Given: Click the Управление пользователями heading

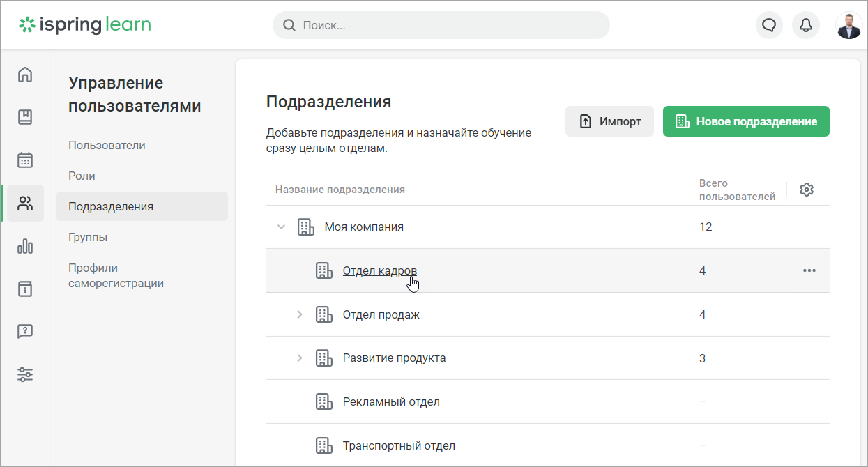Looking at the screenshot, I should (x=135, y=94).
